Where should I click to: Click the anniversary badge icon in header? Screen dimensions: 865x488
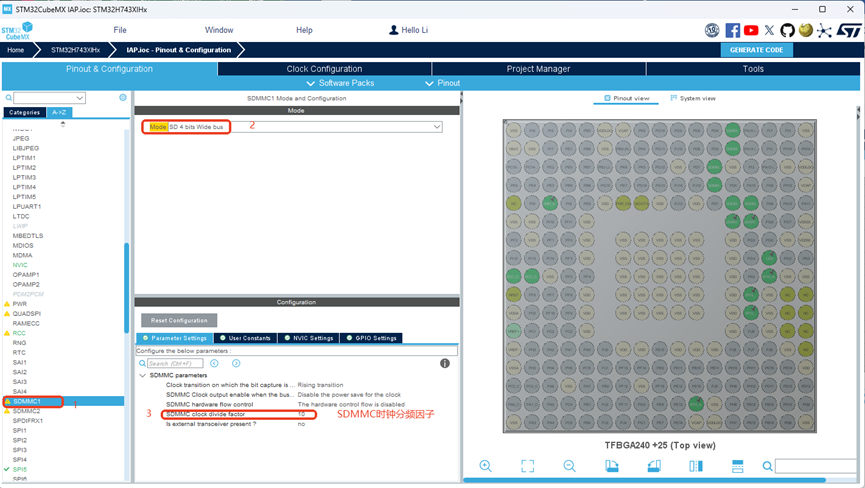click(712, 30)
